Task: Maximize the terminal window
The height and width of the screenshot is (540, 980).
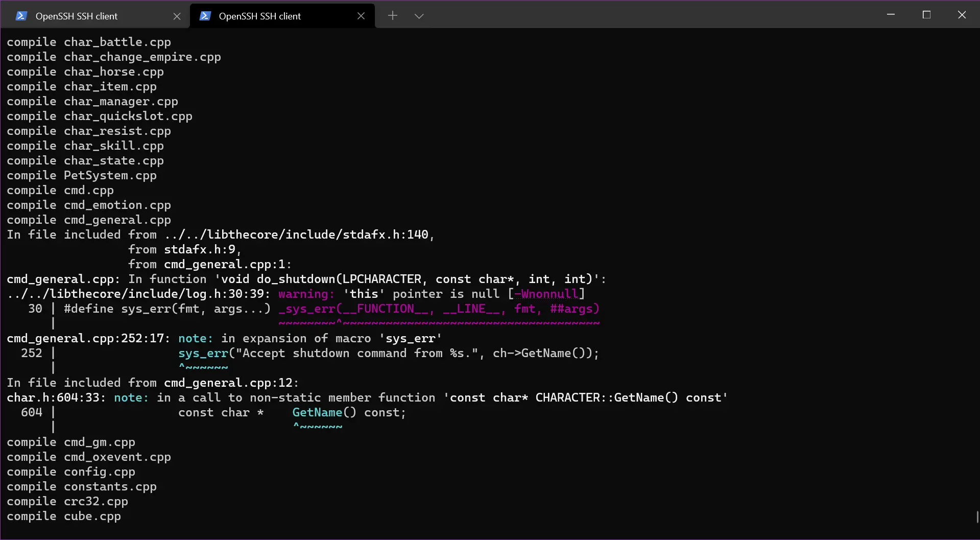Action: (x=926, y=14)
